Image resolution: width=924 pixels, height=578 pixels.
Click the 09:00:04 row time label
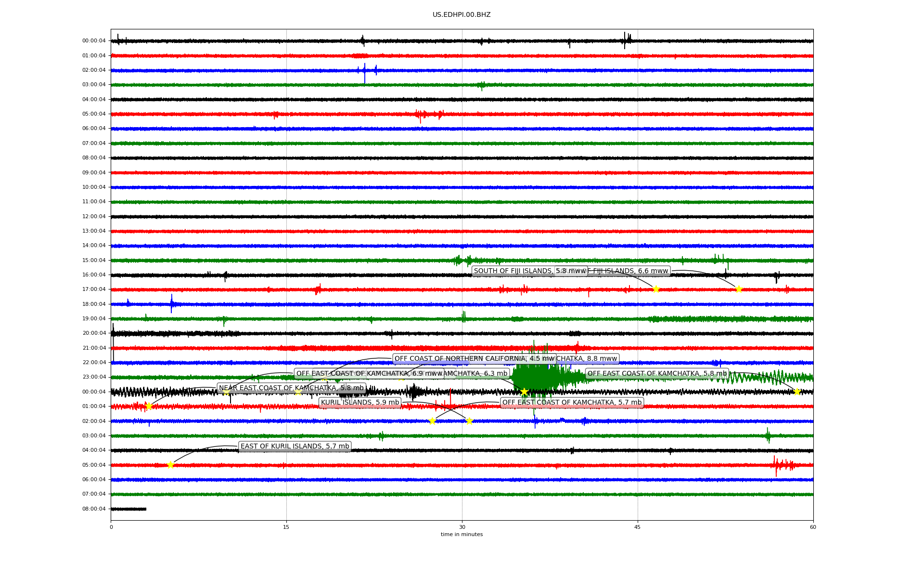pyautogui.click(x=94, y=172)
